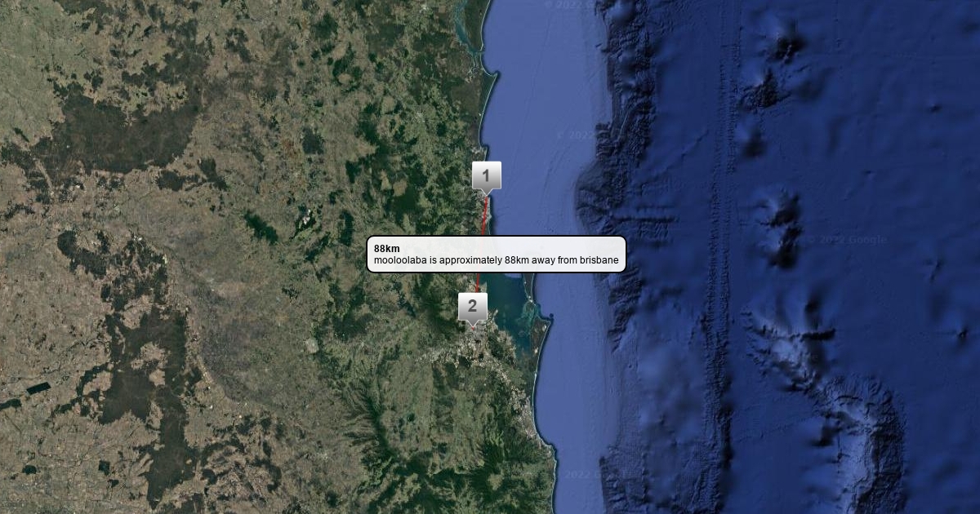Click the black reservoir on the western edge
980x514 pixels.
coord(37,389)
